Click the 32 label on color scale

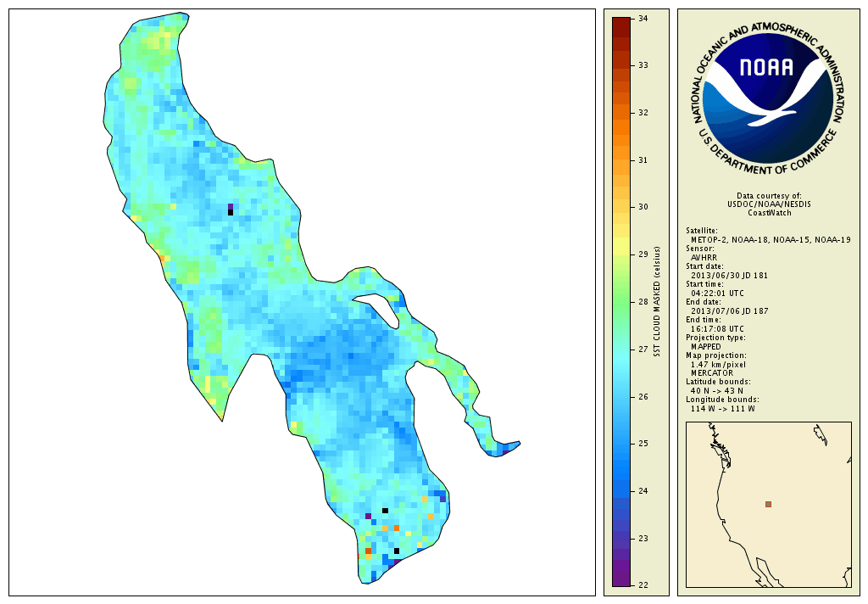(x=643, y=113)
